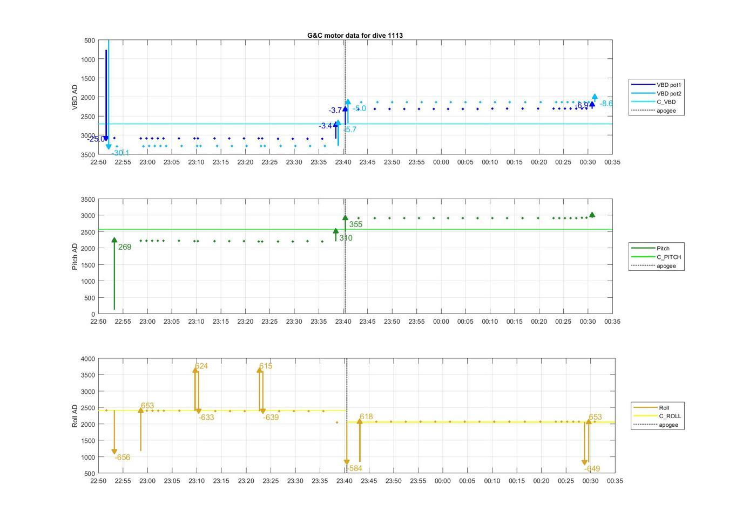756x532 pixels.
Task: Click the '-25.0' VBD annotation
Action: pos(96,139)
